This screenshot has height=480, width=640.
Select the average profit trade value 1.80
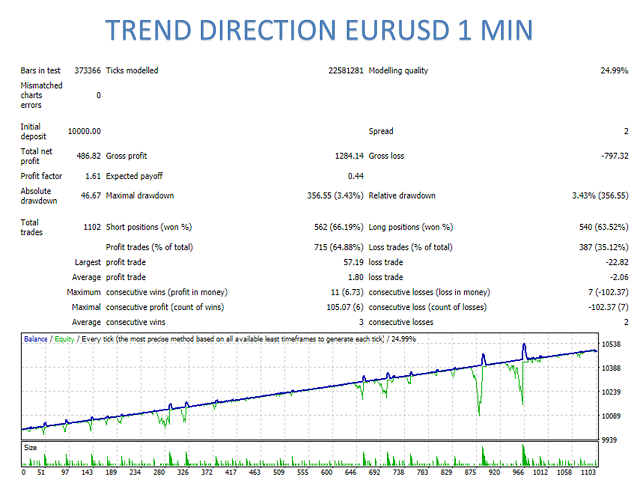(x=356, y=277)
